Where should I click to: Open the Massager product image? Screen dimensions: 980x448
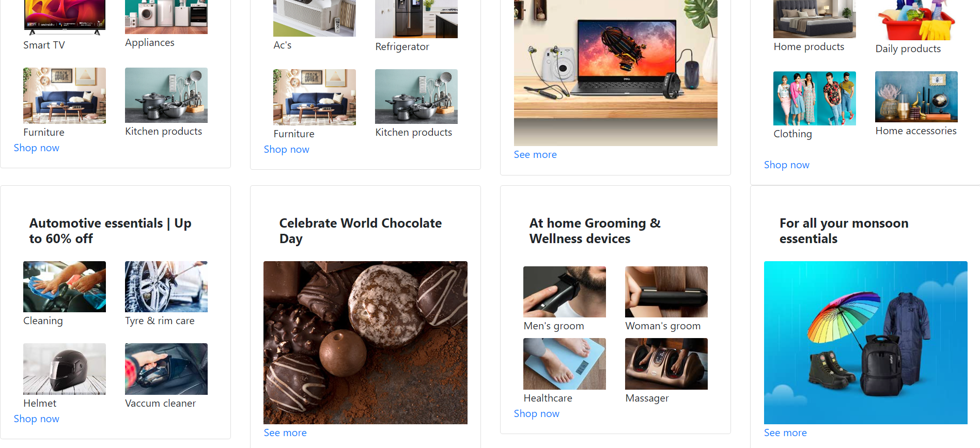tap(666, 364)
